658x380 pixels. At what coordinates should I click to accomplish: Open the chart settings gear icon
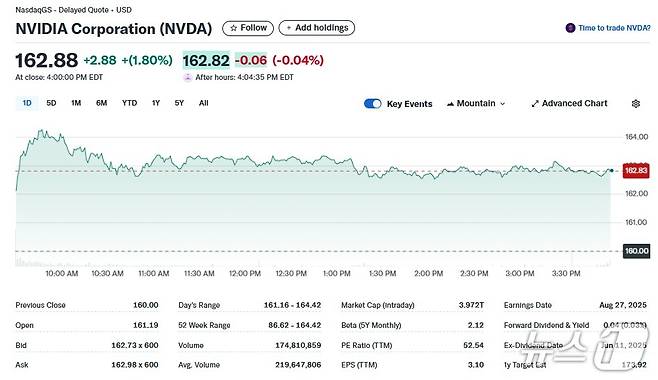click(636, 104)
